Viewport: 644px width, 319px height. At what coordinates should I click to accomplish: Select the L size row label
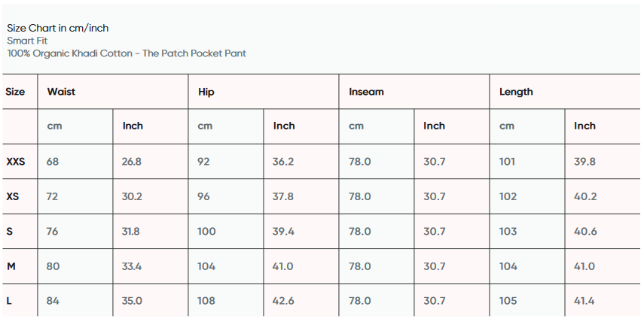[x=9, y=301]
